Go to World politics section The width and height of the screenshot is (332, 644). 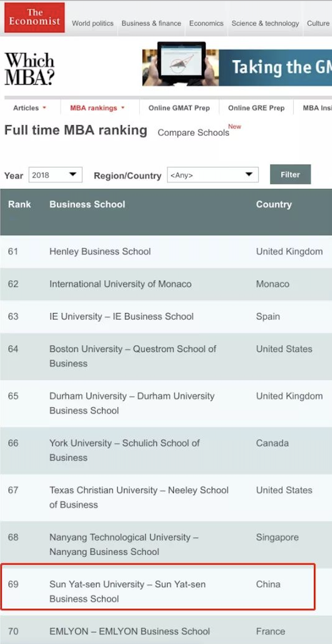[x=92, y=23]
